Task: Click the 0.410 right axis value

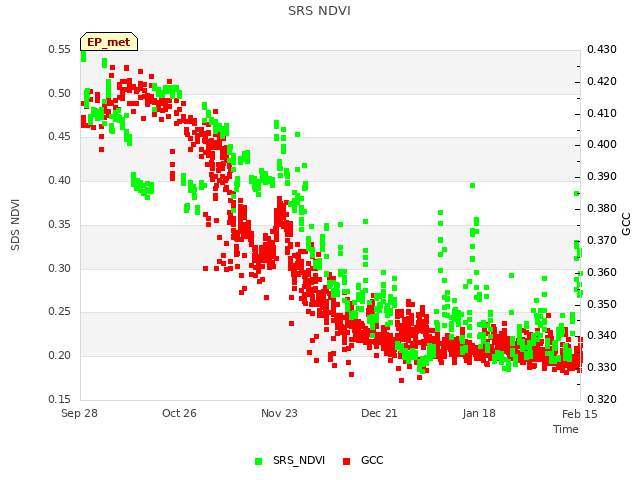Action: [x=602, y=113]
